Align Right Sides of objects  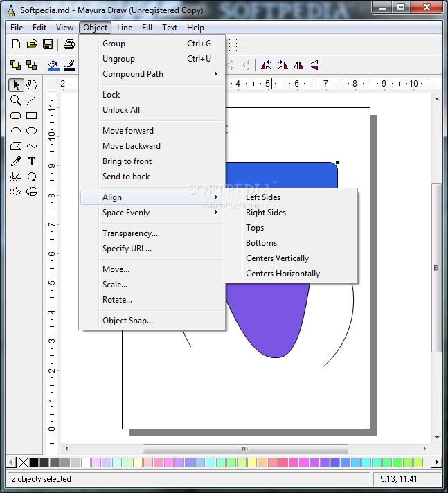(290, 213)
